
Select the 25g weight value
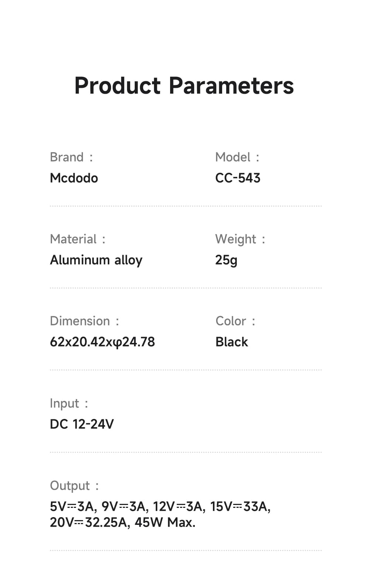pos(226,260)
